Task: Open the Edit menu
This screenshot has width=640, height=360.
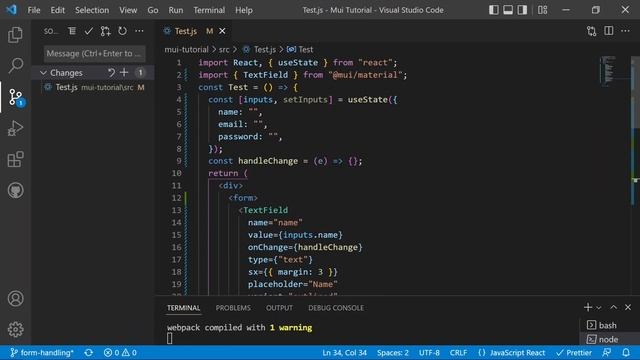Action: pos(58,10)
